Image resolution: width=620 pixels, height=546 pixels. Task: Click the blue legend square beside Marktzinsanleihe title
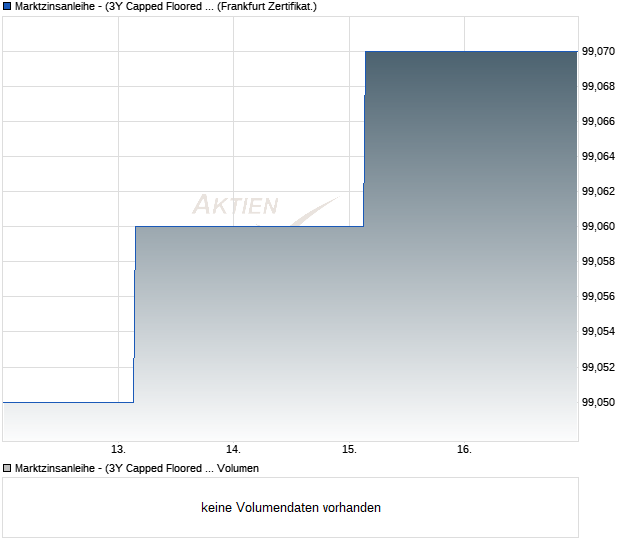[x=7, y=6]
